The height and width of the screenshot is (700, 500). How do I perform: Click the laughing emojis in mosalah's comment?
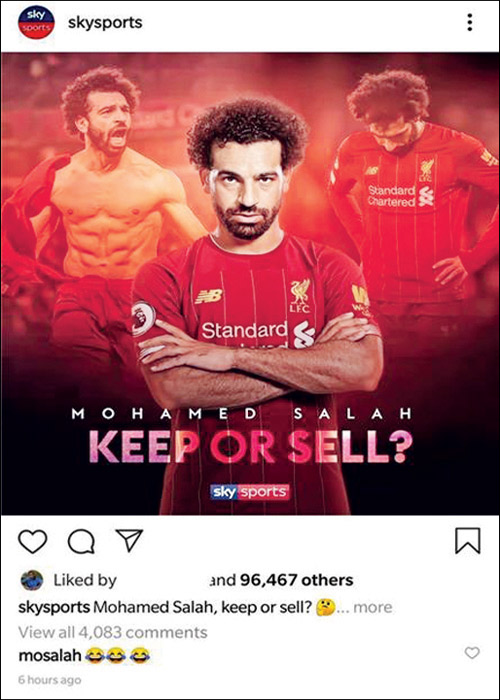click(x=117, y=655)
